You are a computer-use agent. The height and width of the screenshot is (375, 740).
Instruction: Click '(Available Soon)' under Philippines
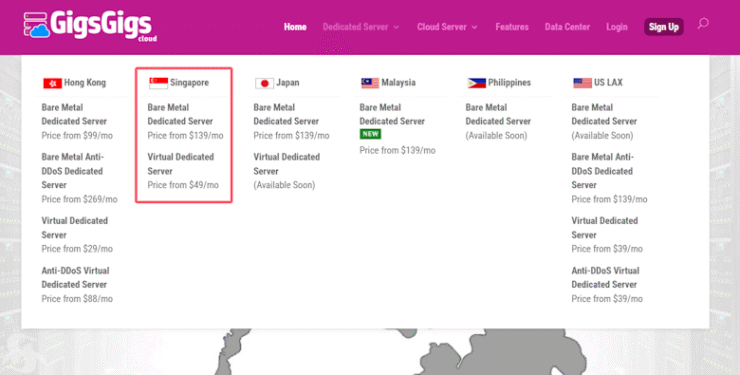pyautogui.click(x=496, y=135)
